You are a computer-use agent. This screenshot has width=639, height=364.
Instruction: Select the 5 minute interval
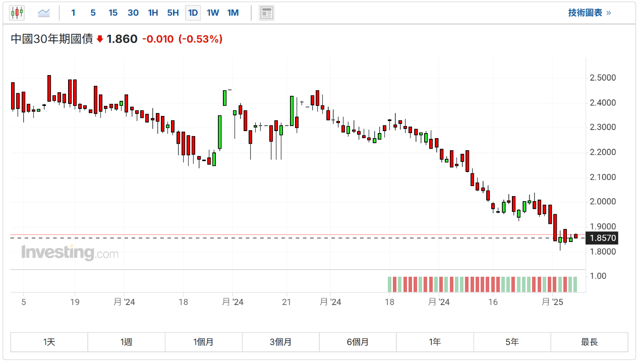[93, 13]
